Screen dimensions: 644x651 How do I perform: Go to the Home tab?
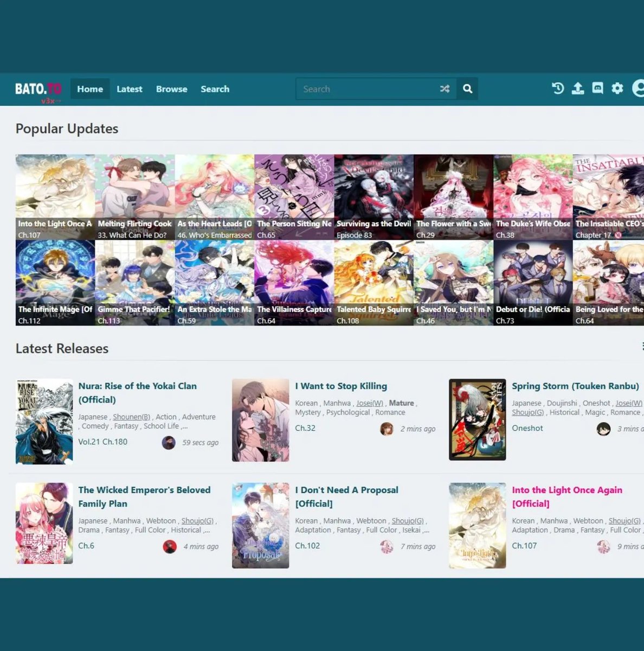[90, 89]
